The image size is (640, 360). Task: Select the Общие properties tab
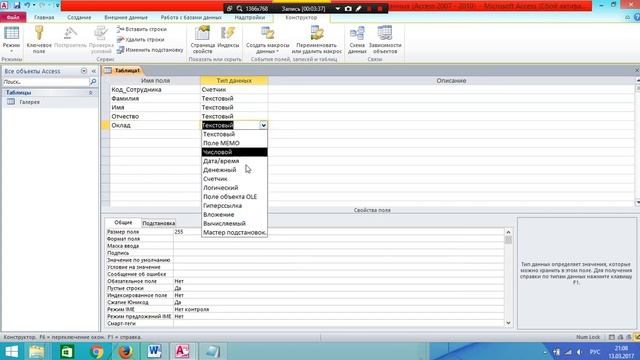[x=123, y=222]
